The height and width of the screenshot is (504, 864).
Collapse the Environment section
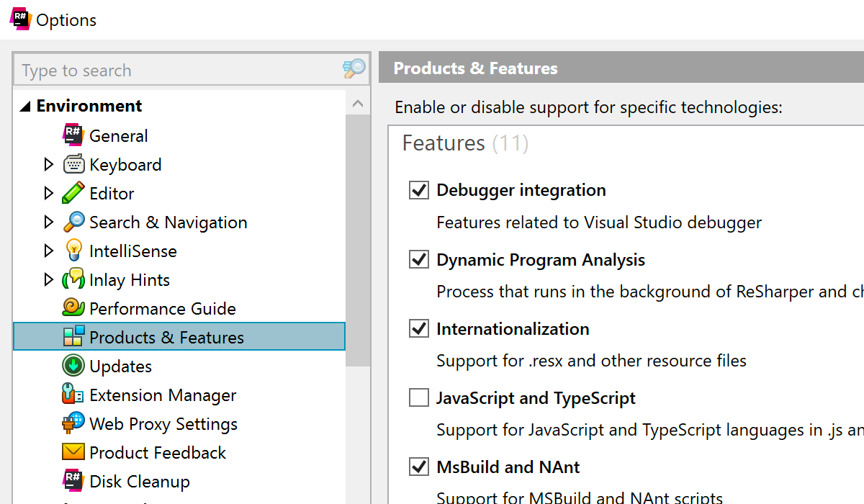tap(25, 107)
